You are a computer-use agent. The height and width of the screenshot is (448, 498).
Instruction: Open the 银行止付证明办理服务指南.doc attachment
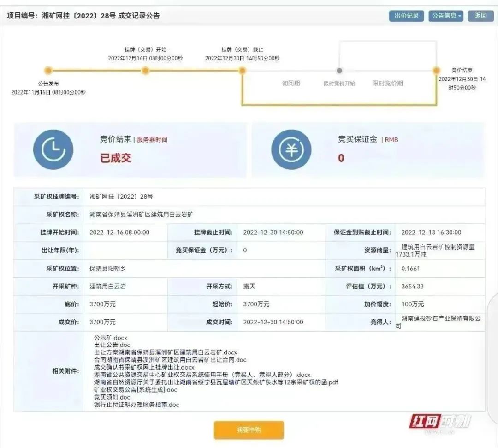tap(136, 405)
